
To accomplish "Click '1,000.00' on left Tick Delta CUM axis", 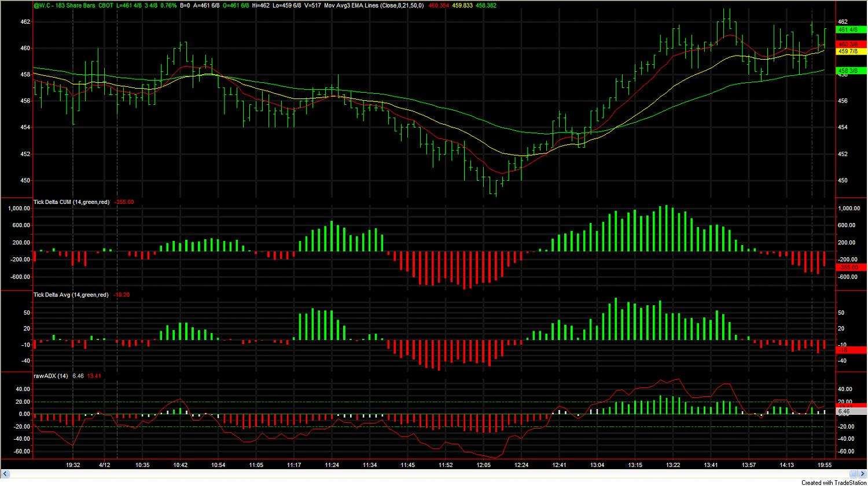I will pos(18,209).
